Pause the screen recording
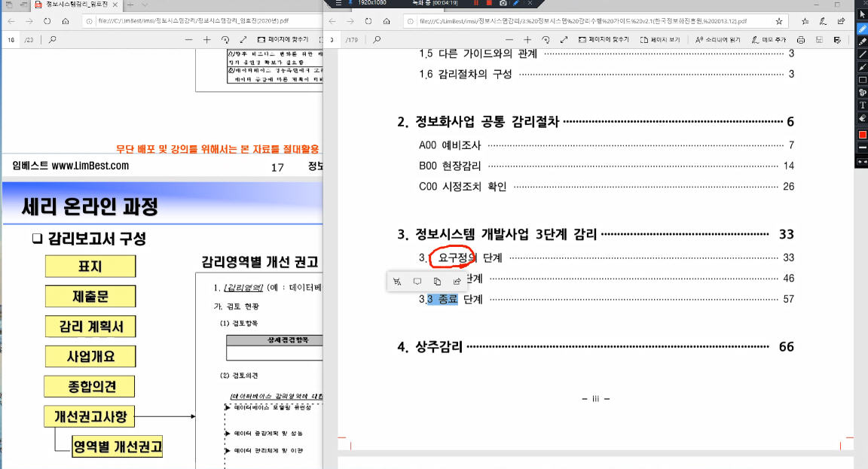This screenshot has height=469, width=868. [x=475, y=3]
